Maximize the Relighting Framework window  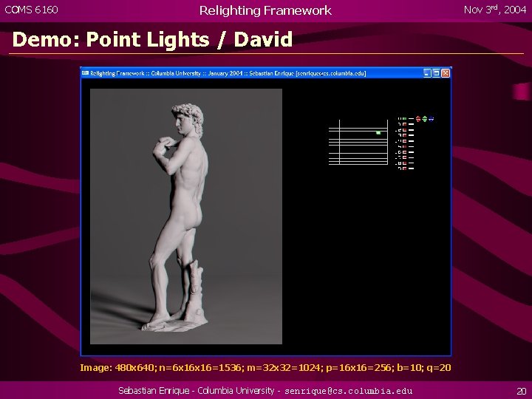coord(437,73)
